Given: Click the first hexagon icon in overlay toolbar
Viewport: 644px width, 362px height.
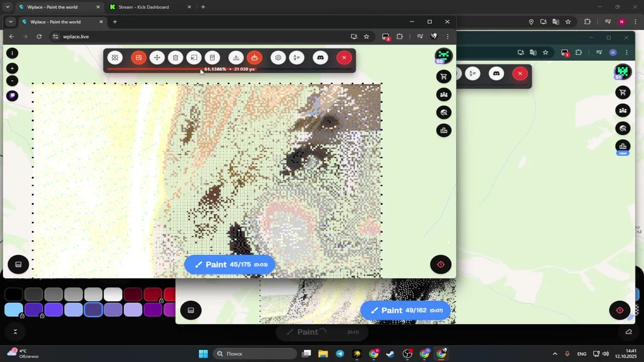Looking at the screenshot, I should point(115,58).
